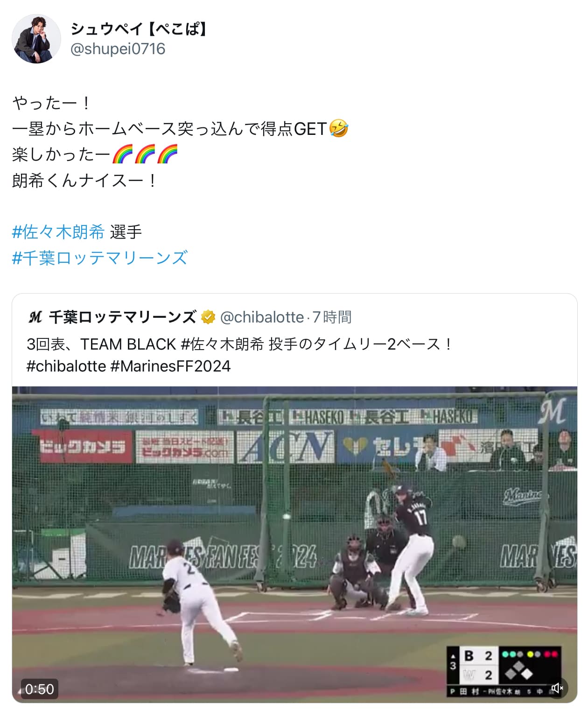Open the @chibalotte handle in quote
This screenshot has width=588, height=709.
[262, 317]
